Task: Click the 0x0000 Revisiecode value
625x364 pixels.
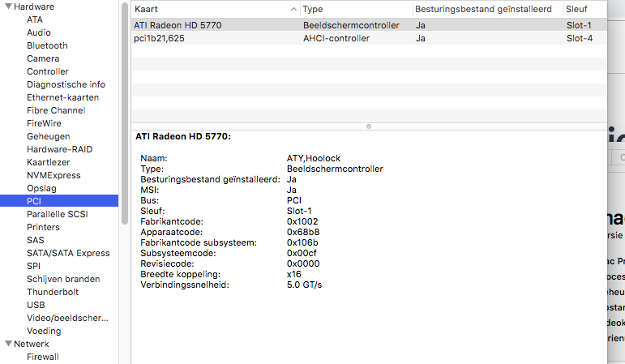Action: [303, 263]
